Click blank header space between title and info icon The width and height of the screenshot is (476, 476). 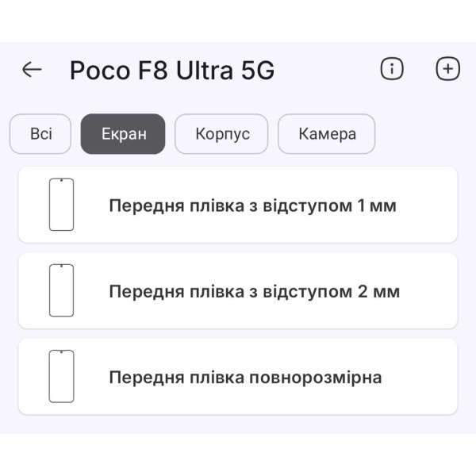point(325,70)
